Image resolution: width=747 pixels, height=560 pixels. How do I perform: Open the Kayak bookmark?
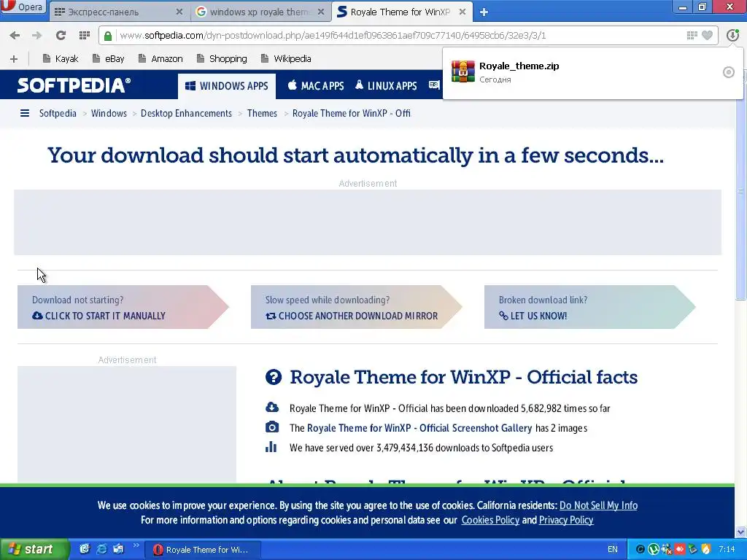pos(61,58)
